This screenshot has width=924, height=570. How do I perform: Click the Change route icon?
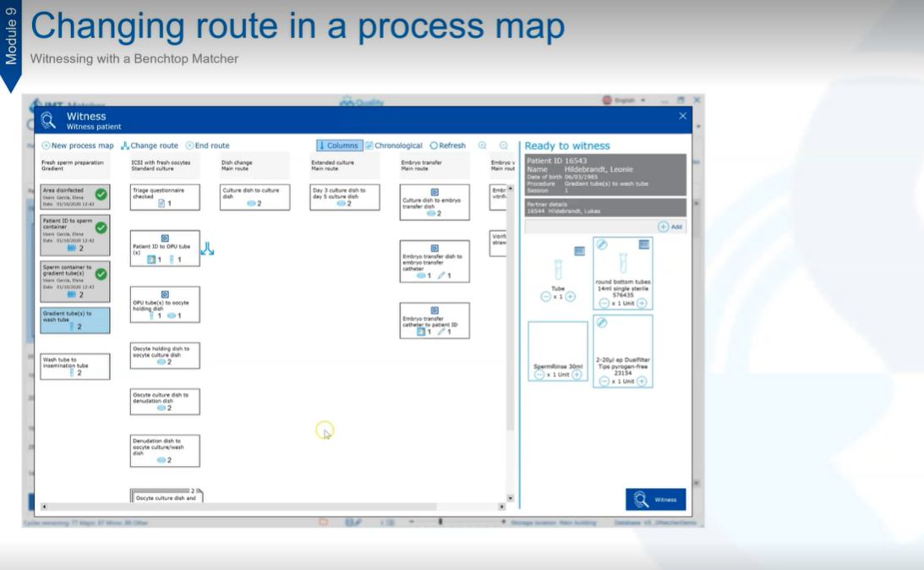pos(125,145)
